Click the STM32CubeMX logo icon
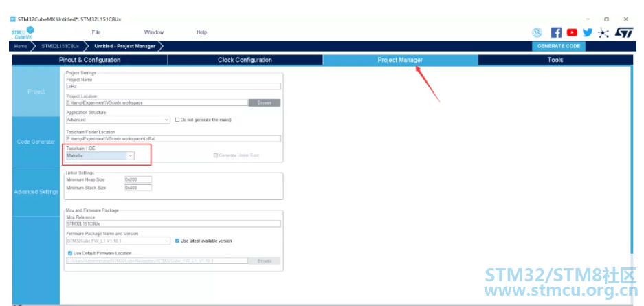644x306 pixels. coord(23,33)
